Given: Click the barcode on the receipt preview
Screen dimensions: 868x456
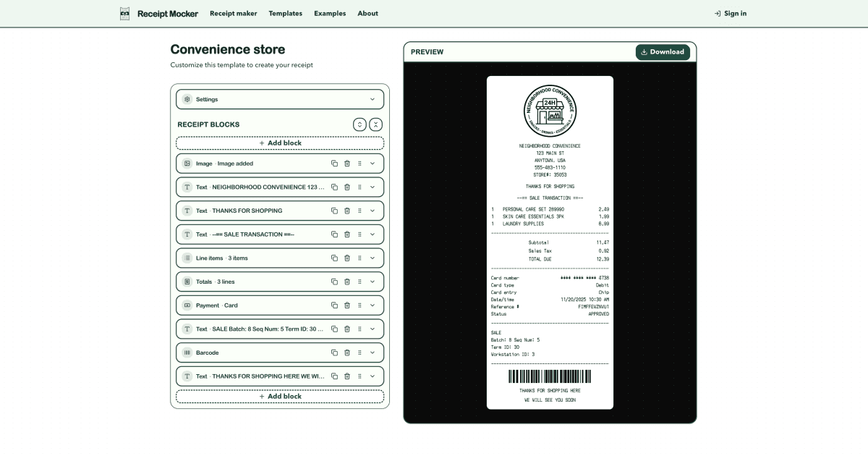Looking at the screenshot, I should coord(550,376).
